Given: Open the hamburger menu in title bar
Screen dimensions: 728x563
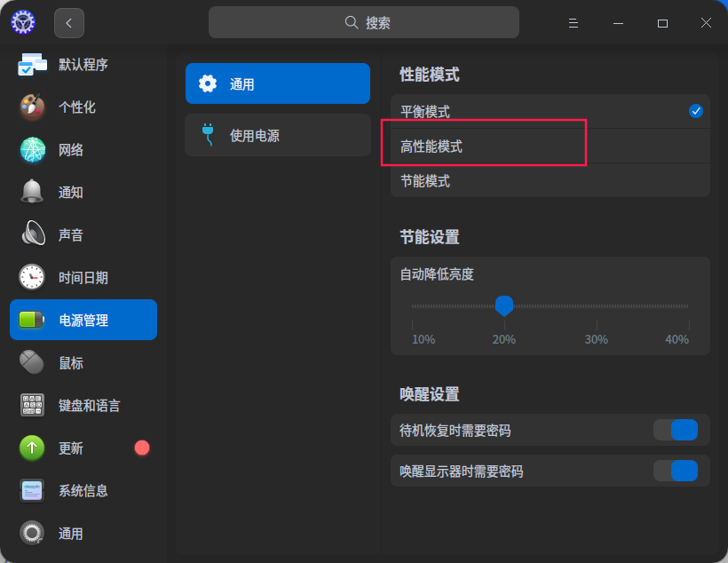Looking at the screenshot, I should (574, 23).
